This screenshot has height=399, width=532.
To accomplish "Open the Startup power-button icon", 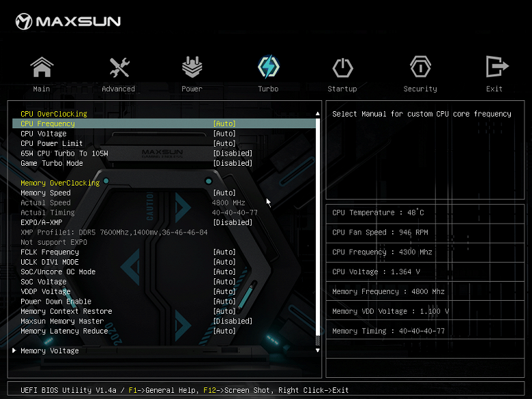I will click(x=342, y=67).
